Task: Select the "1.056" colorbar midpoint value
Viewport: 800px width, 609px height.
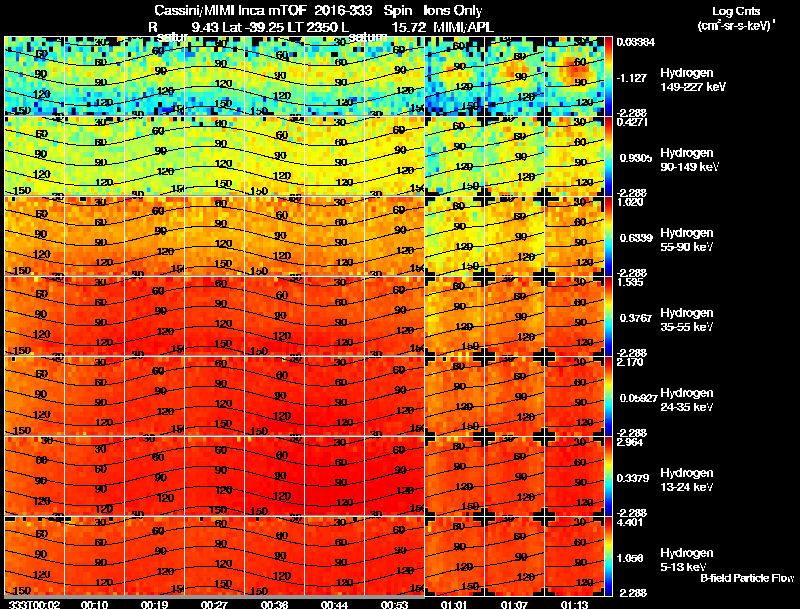Action: [x=630, y=559]
